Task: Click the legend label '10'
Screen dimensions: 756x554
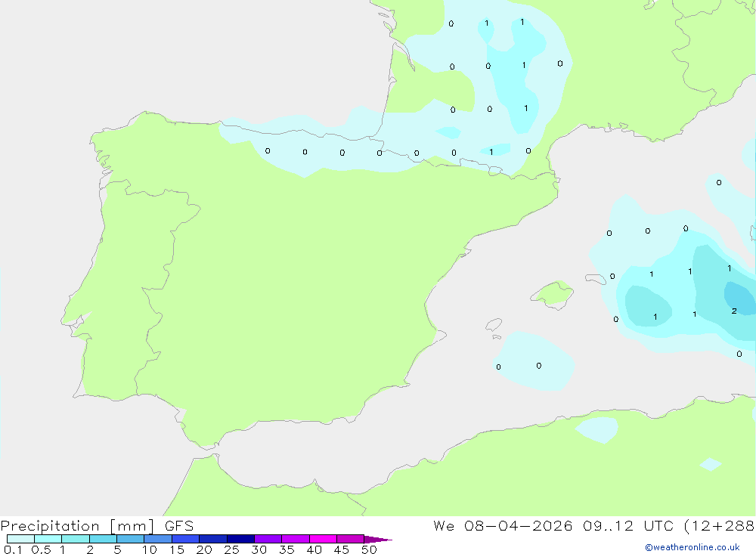Action: 149,549
